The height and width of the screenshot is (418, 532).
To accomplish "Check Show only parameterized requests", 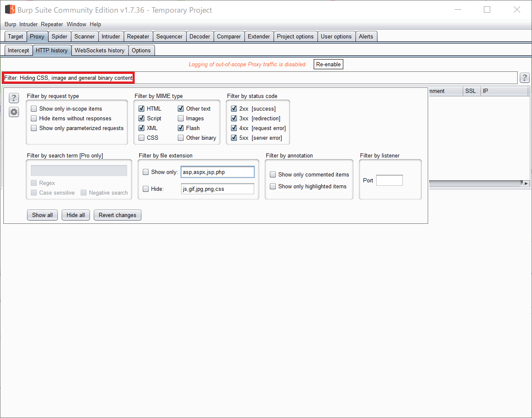I will pyautogui.click(x=34, y=128).
